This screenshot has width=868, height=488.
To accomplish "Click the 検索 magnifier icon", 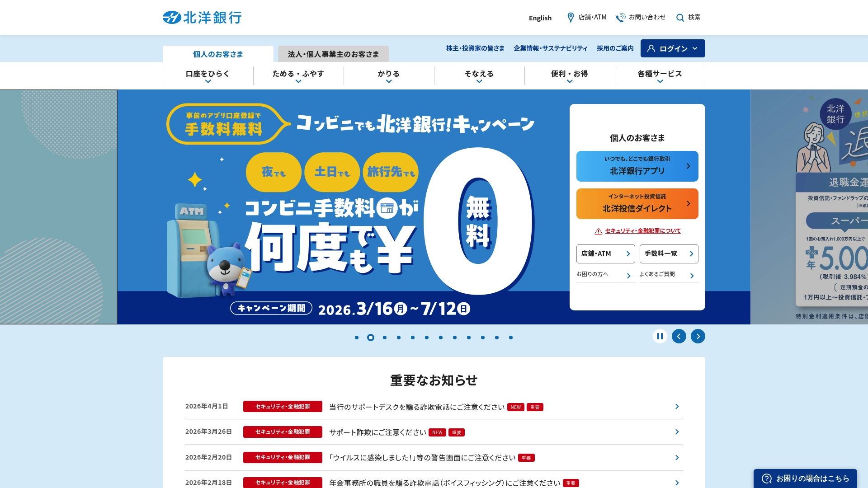I will pyautogui.click(x=680, y=18).
